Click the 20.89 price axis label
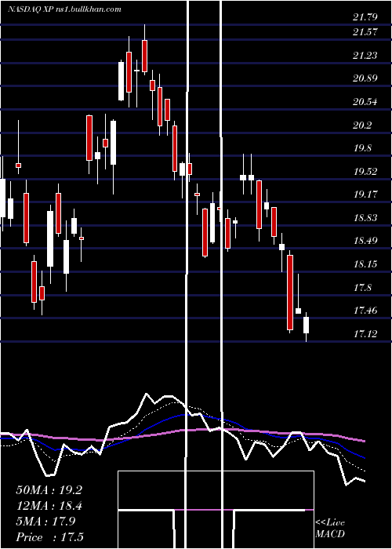Screen dimensions: 392x549 pyautogui.click(x=365, y=78)
